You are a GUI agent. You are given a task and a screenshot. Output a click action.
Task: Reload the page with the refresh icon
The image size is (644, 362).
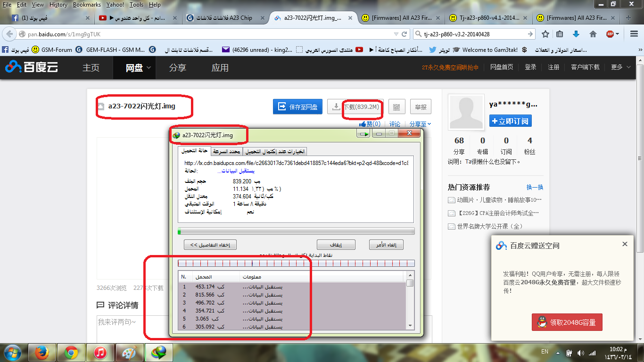404,34
